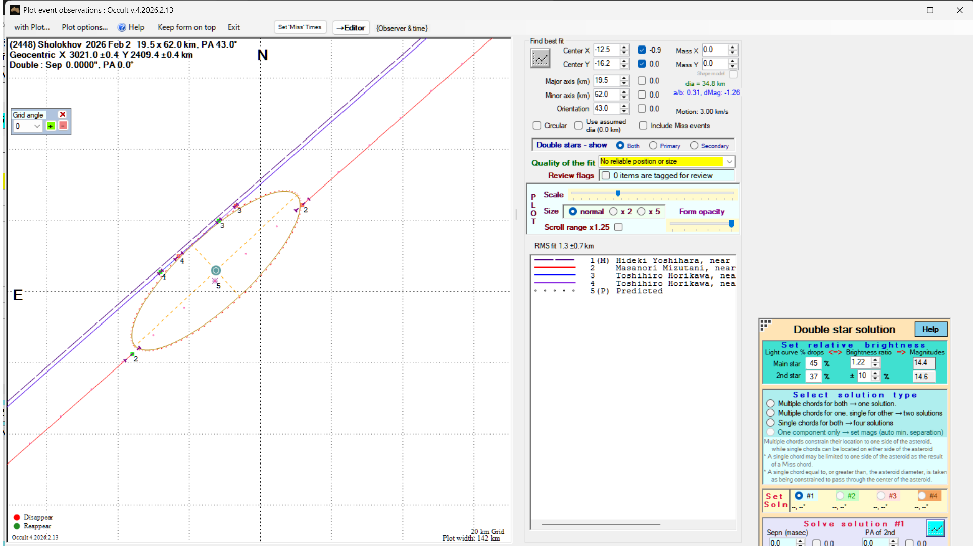Image resolution: width=980 pixels, height=556 pixels.
Task: Open the with Plot menu
Action: [32, 27]
